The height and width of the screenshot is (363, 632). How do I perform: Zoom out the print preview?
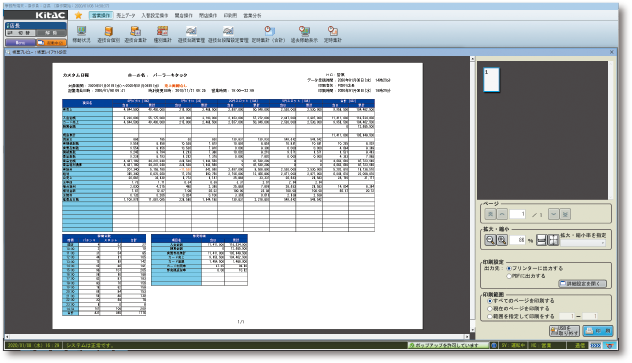(490, 240)
